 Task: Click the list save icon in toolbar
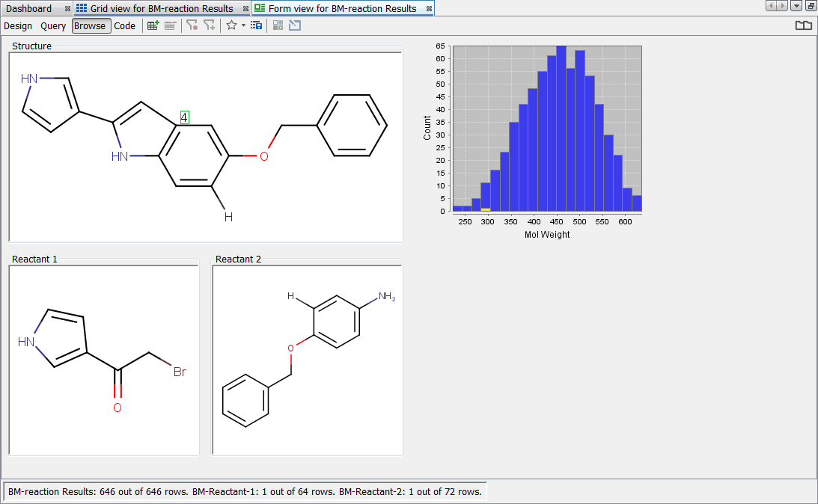click(x=256, y=25)
